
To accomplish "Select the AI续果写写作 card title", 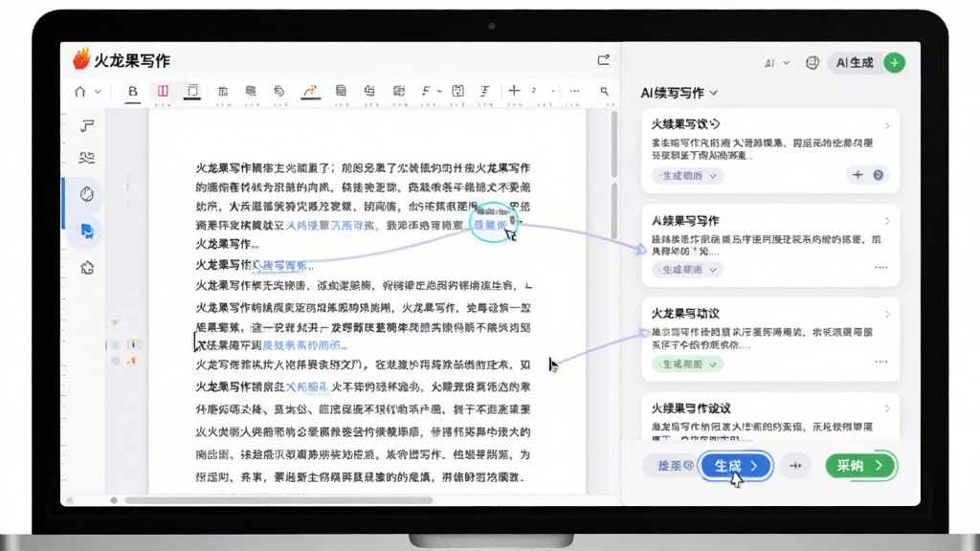I will click(x=685, y=221).
